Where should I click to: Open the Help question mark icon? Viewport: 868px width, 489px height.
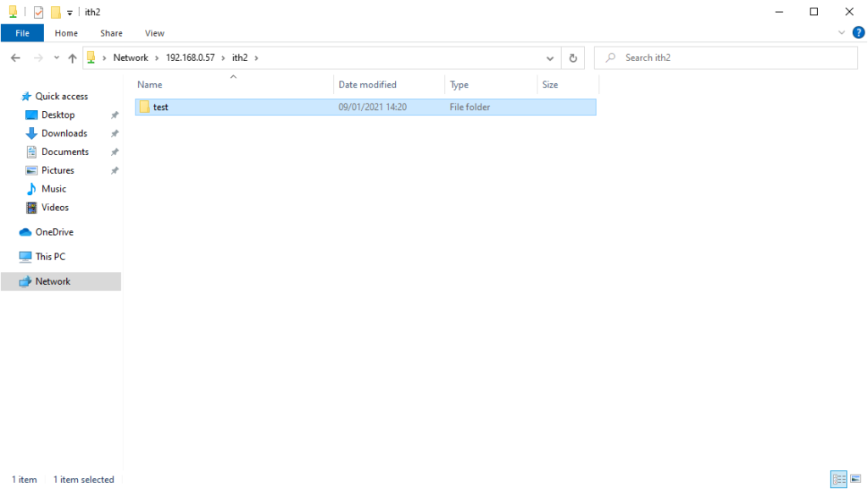858,33
